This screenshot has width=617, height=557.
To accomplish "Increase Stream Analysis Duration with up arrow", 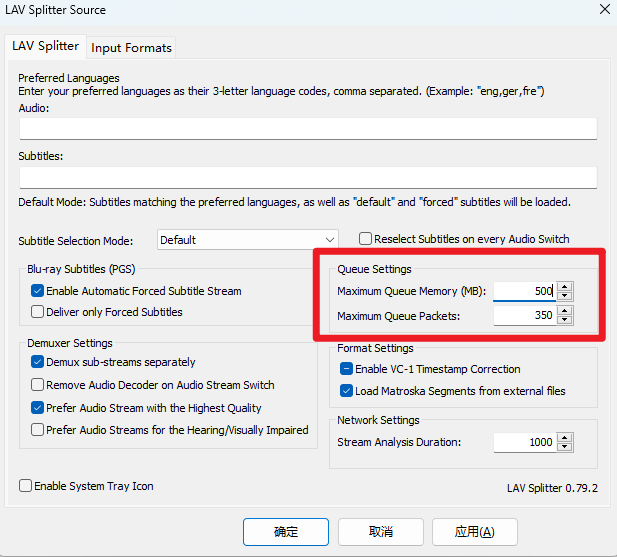I will (x=565, y=438).
